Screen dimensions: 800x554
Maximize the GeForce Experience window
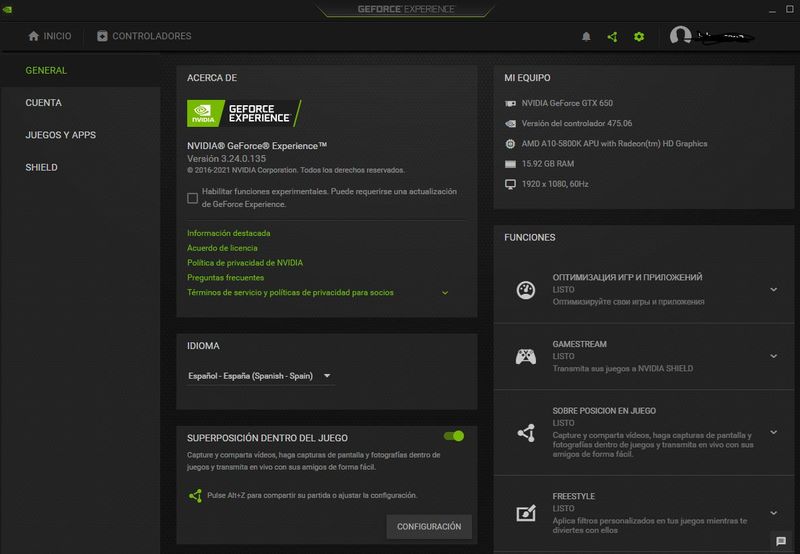790,9
